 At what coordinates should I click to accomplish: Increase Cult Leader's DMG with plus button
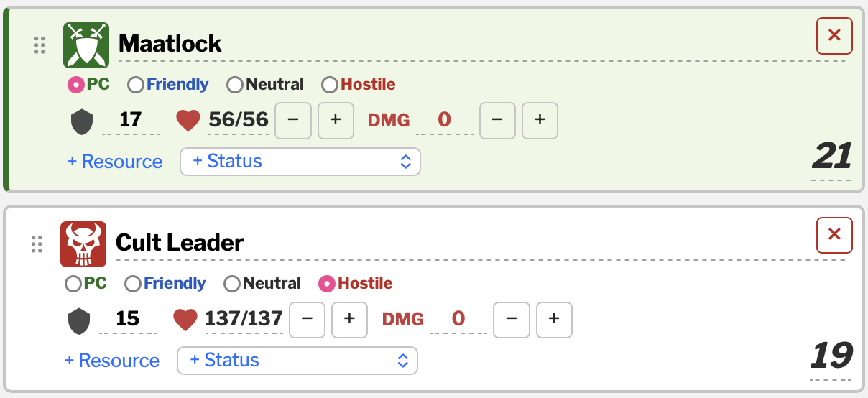point(553,320)
